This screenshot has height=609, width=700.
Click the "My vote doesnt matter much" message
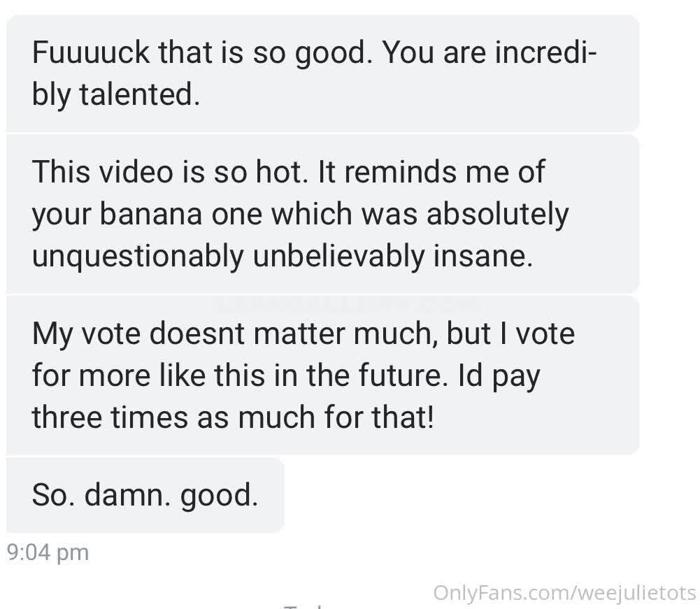click(322, 375)
